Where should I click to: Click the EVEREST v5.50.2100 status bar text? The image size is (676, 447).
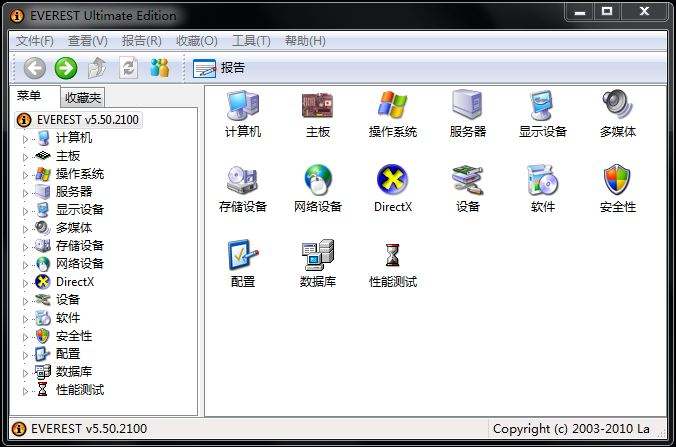point(89,428)
